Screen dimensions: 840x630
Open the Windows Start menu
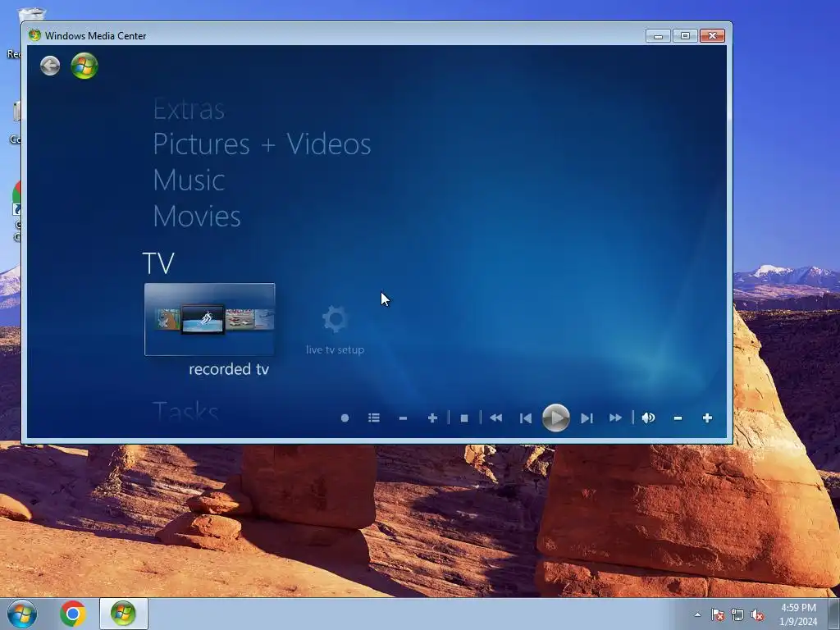coord(22,614)
